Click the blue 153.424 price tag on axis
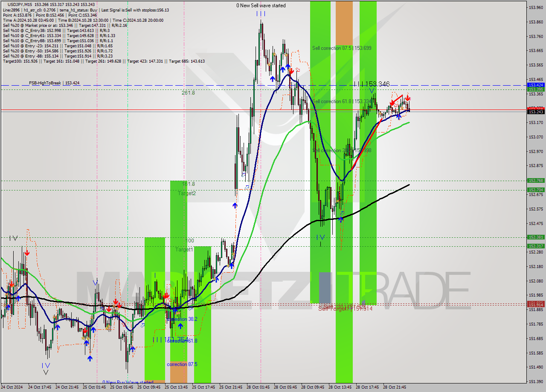 535,85
